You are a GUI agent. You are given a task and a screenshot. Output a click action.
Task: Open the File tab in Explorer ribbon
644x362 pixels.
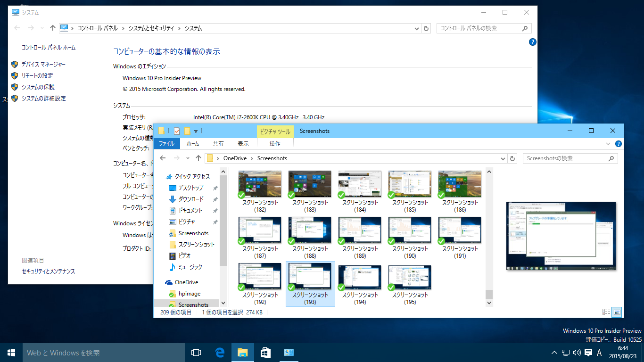point(166,144)
